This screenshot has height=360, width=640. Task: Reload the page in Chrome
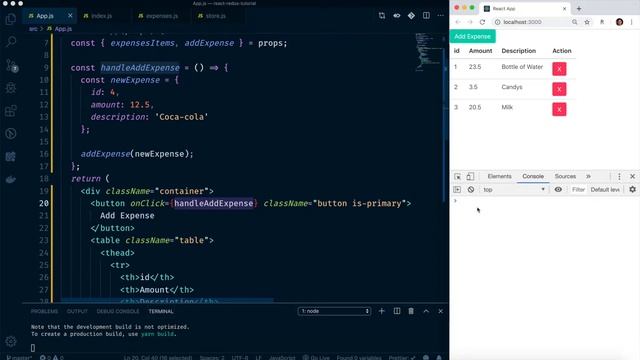click(x=482, y=22)
